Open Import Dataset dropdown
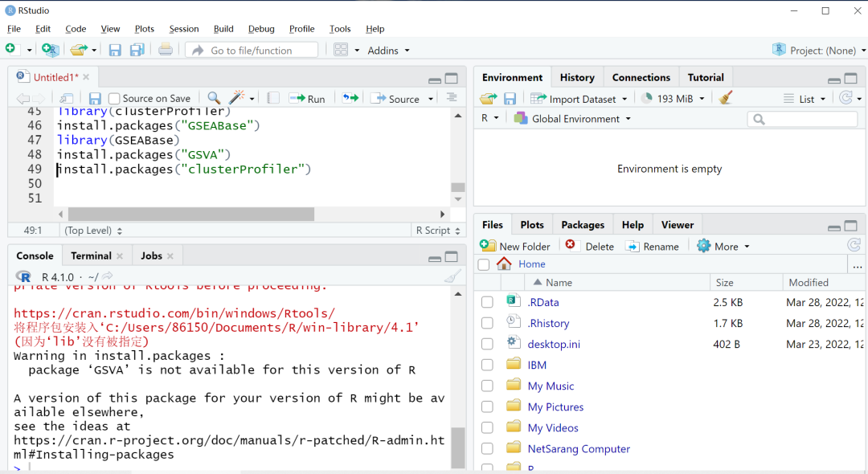This screenshot has width=868, height=474. pos(579,99)
